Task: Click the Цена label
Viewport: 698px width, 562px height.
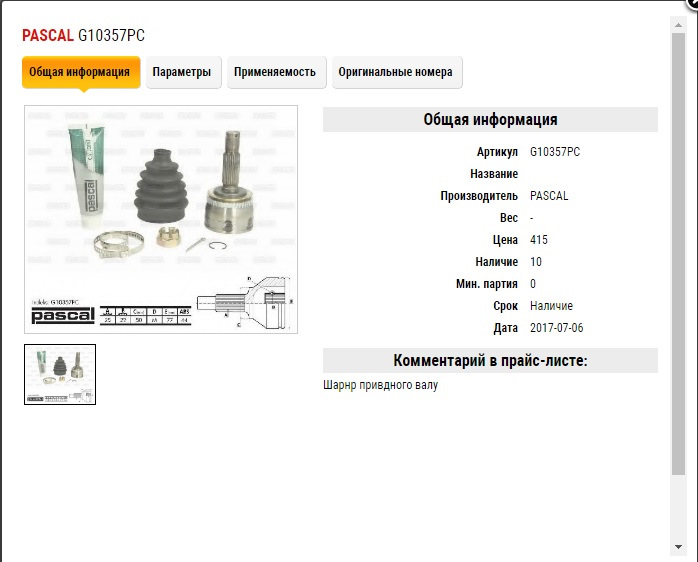Action: 505,240
